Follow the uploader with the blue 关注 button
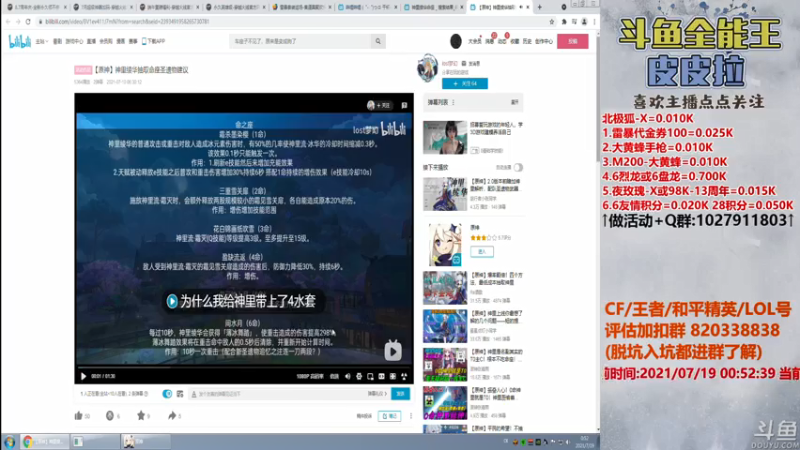The width and height of the screenshot is (800, 450). (x=465, y=83)
